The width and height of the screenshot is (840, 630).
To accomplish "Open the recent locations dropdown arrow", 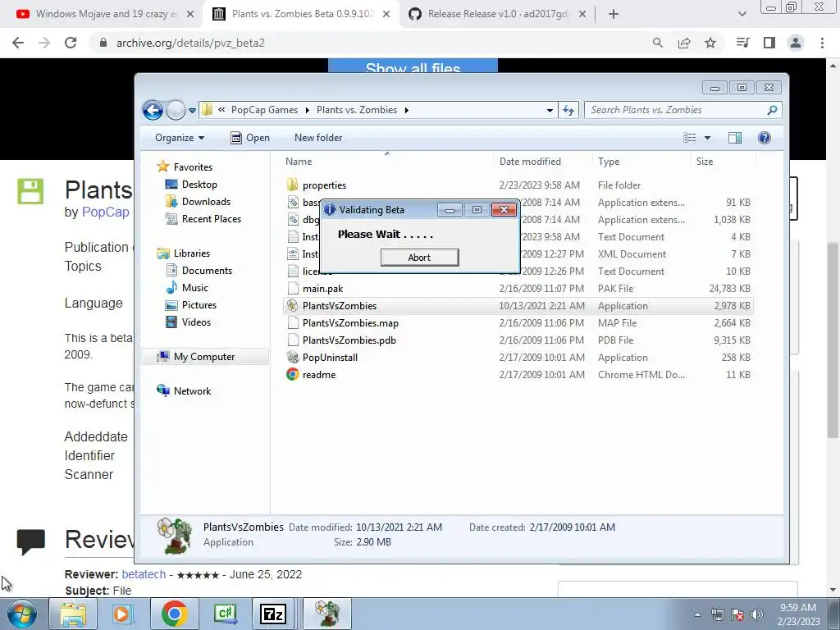I will point(192,111).
